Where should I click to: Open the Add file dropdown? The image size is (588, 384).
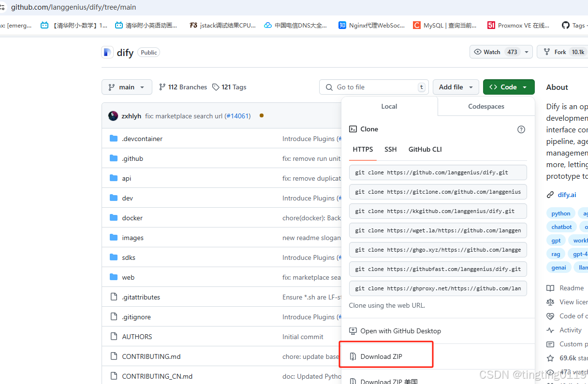tap(456, 87)
